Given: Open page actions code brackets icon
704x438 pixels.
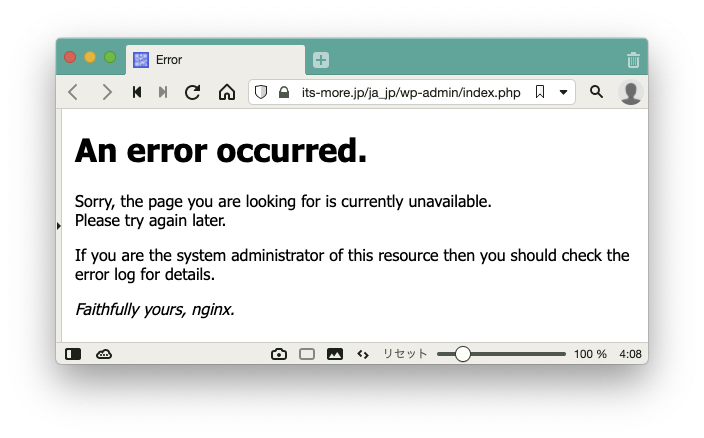Looking at the screenshot, I should (x=363, y=355).
